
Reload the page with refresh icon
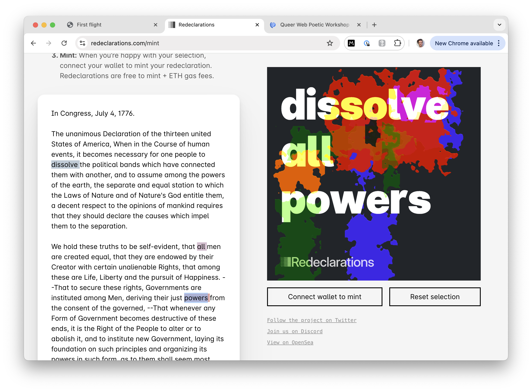pyautogui.click(x=64, y=43)
